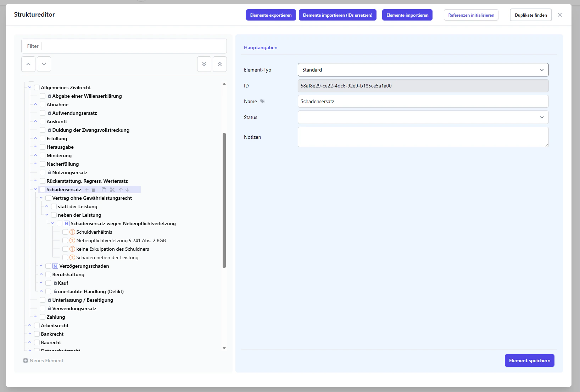This screenshot has width=580, height=392.
Task: Expand the Auskunft node
Action: tap(35, 121)
